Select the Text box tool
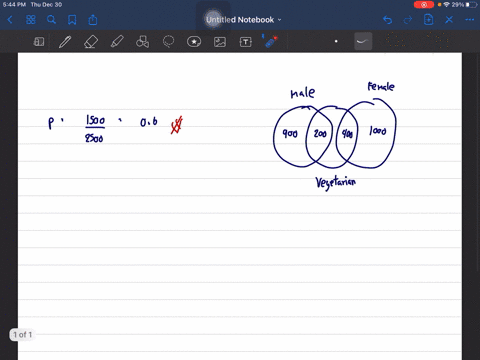Screen dimensions: 480x360 point(246,42)
